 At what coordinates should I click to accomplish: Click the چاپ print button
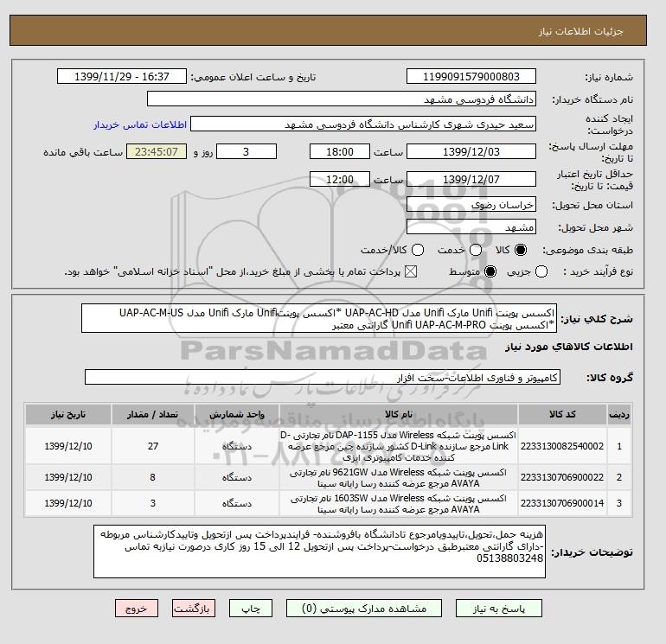(251, 609)
